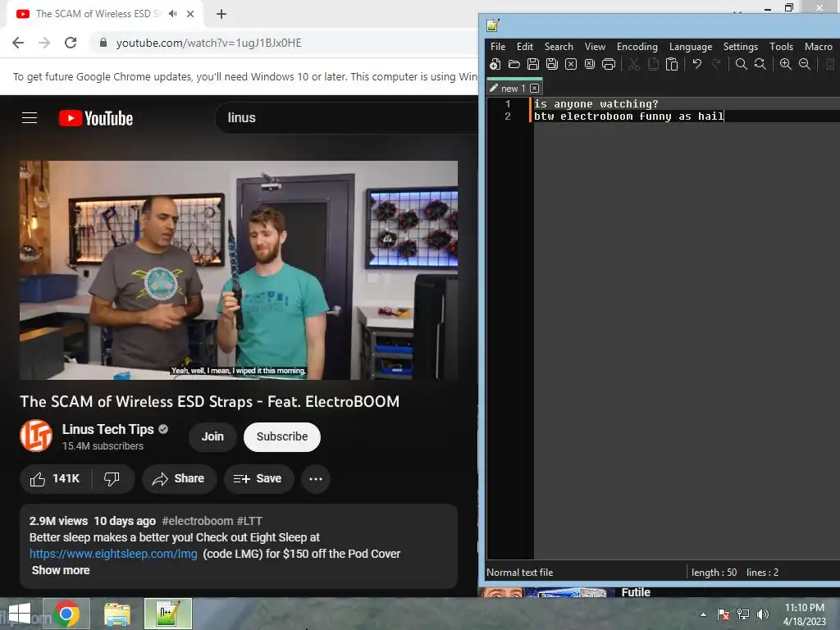840x630 pixels.
Task: Open the YouTube hamburger guide menu
Action: click(30, 118)
